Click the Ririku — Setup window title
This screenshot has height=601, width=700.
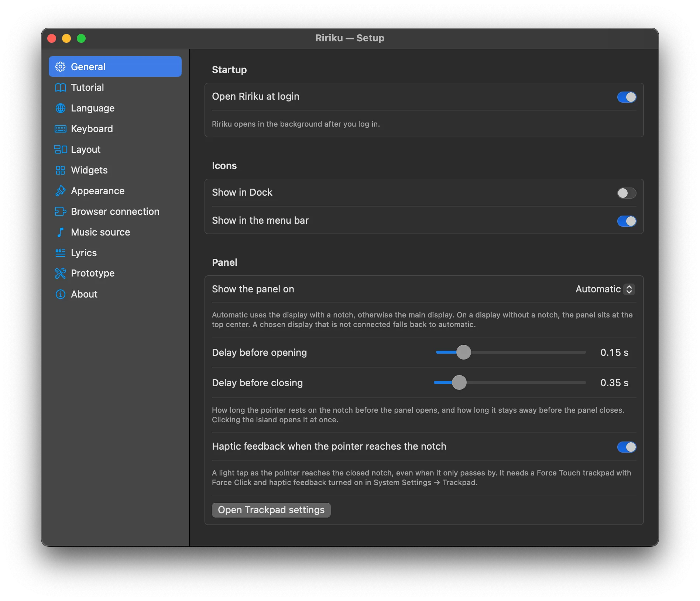[350, 38]
